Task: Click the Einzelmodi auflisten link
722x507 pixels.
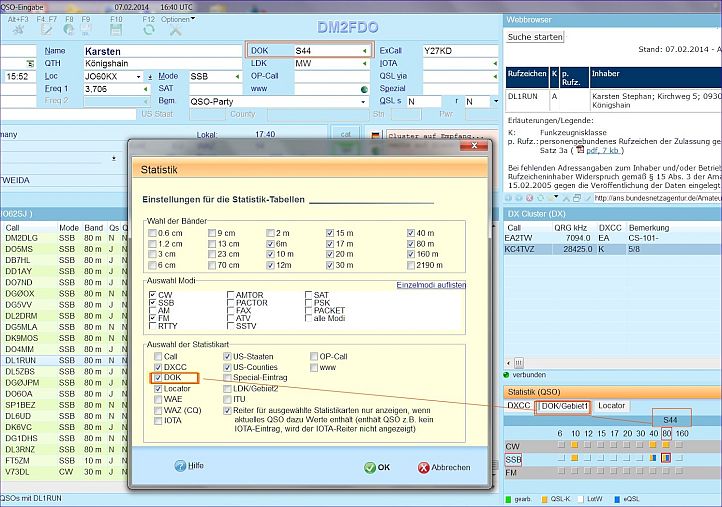Action: point(433,285)
